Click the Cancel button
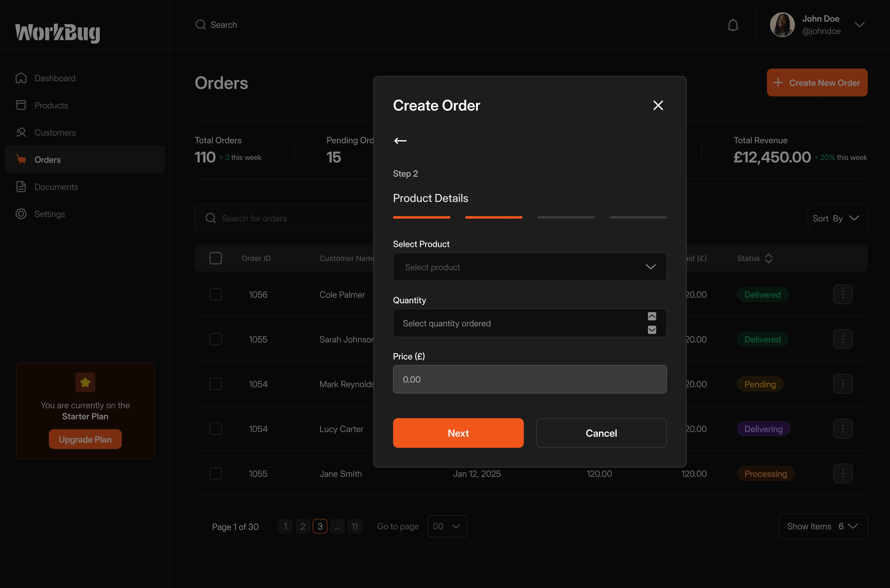This screenshot has height=588, width=890. 601,433
